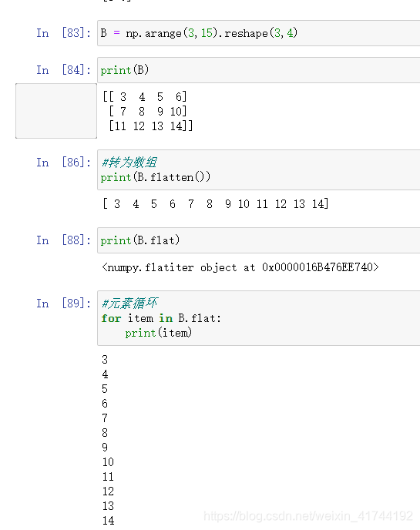Viewport: 420px width, 530px height.
Task: Select the print(B) code cell In [84]
Action: point(259,70)
